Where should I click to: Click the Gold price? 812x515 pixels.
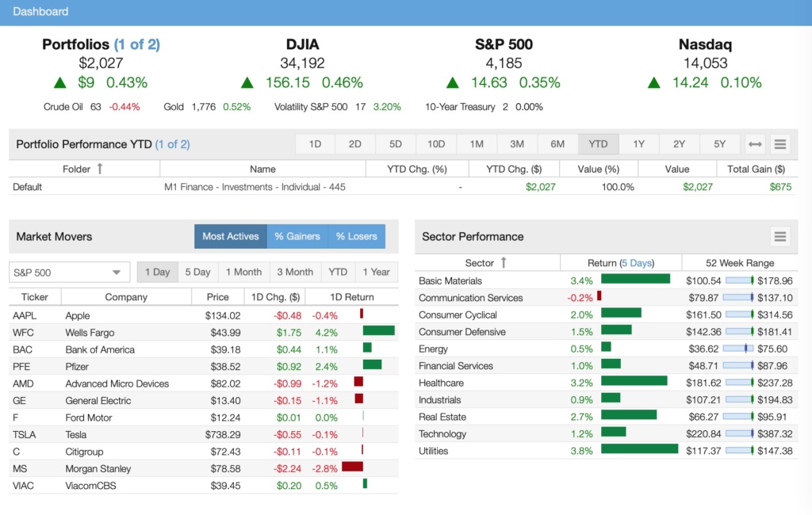click(204, 107)
